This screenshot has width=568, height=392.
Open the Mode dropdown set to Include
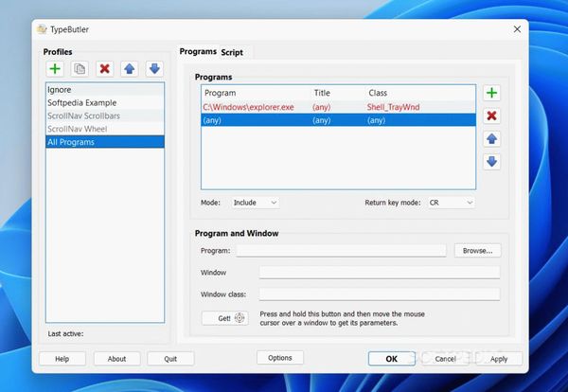click(256, 203)
